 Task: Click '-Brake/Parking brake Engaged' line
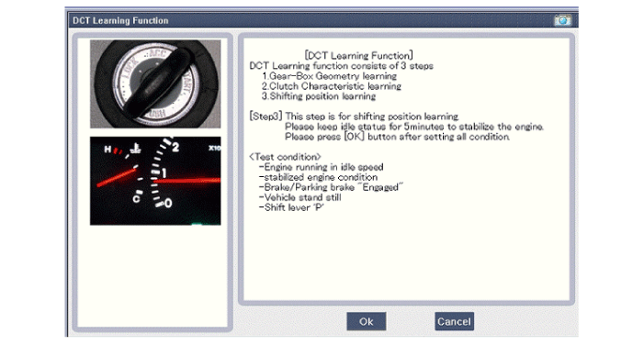(x=331, y=187)
